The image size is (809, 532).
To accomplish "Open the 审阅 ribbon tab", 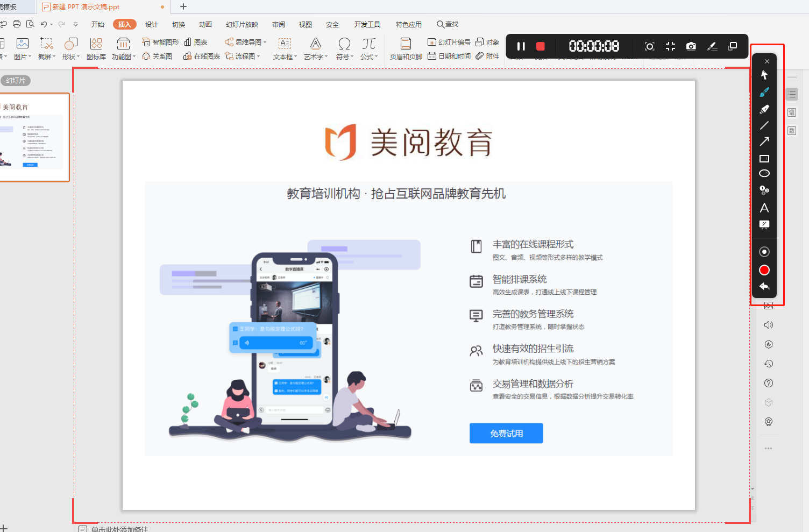I will 279,24.
